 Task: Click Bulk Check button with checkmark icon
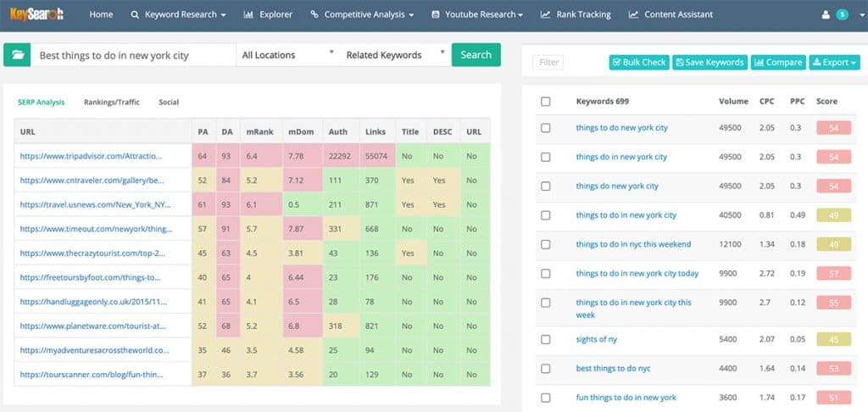(x=639, y=63)
